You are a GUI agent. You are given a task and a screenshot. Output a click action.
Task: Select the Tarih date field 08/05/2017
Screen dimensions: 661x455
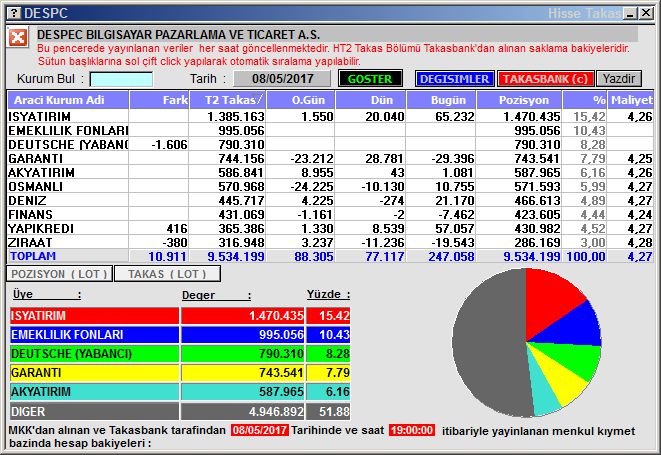coord(282,79)
